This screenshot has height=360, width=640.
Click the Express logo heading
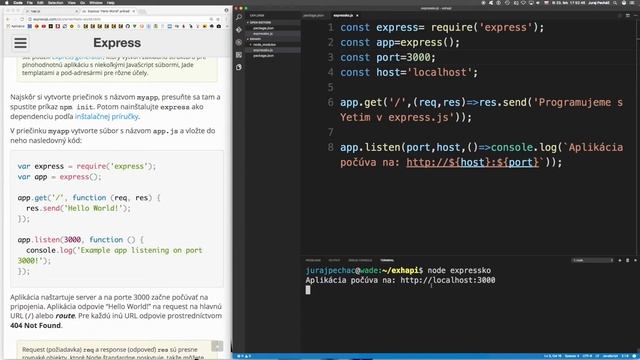pyautogui.click(x=117, y=43)
